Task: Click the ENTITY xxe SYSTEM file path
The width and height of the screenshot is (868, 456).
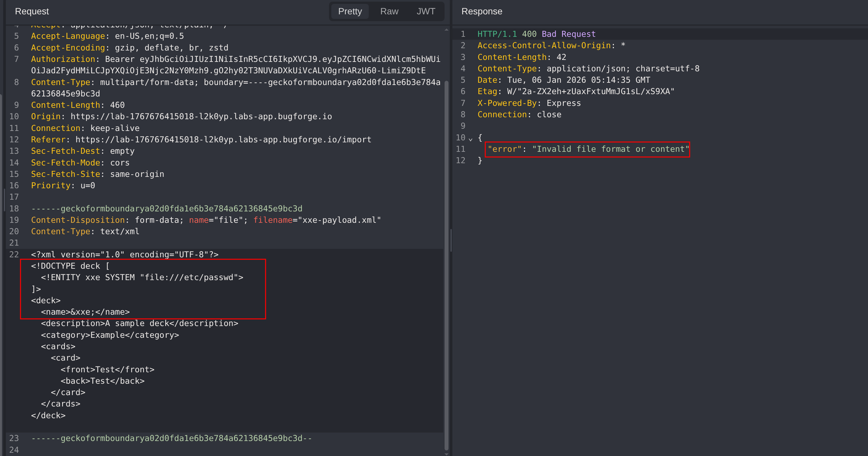Action: (189, 278)
